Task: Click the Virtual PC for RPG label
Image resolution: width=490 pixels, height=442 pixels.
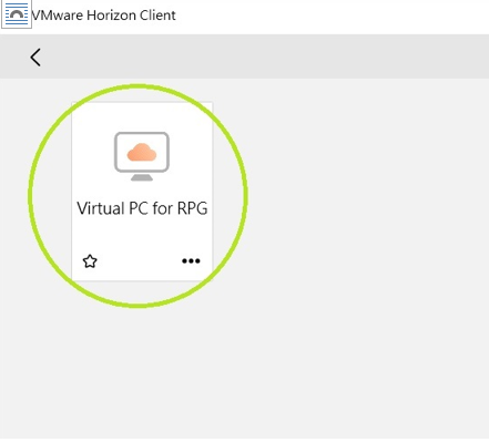Action: point(142,208)
